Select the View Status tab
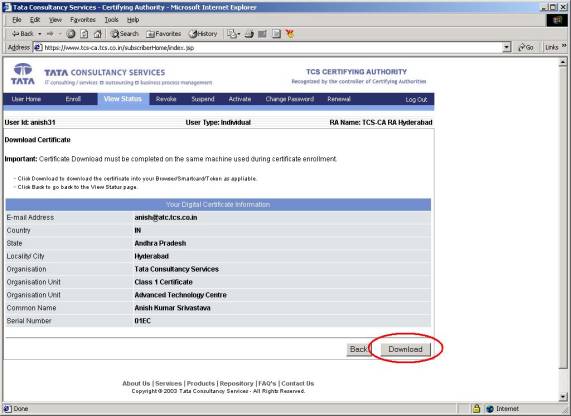The height and width of the screenshot is (416, 571). [123, 99]
